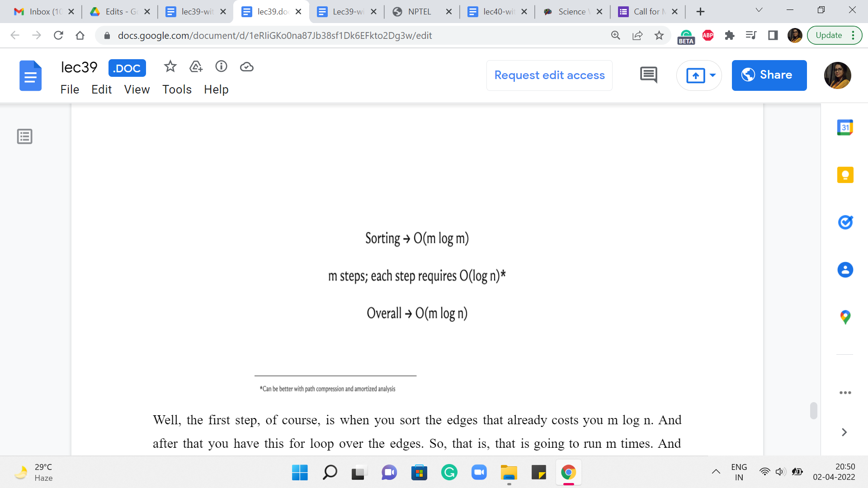868x488 pixels.
Task: Click the document vertical scrollbar thumb
Action: click(813, 411)
